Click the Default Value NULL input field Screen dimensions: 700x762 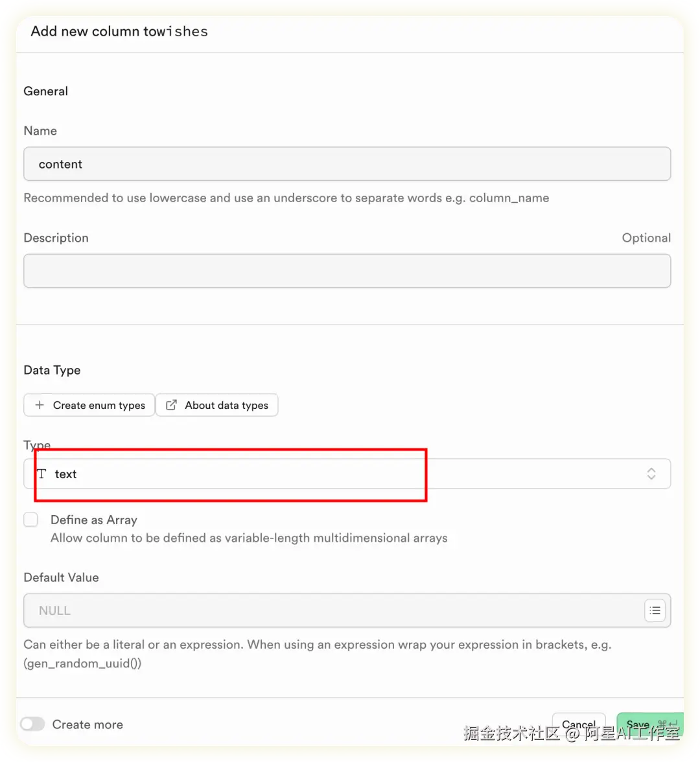[x=331, y=610]
